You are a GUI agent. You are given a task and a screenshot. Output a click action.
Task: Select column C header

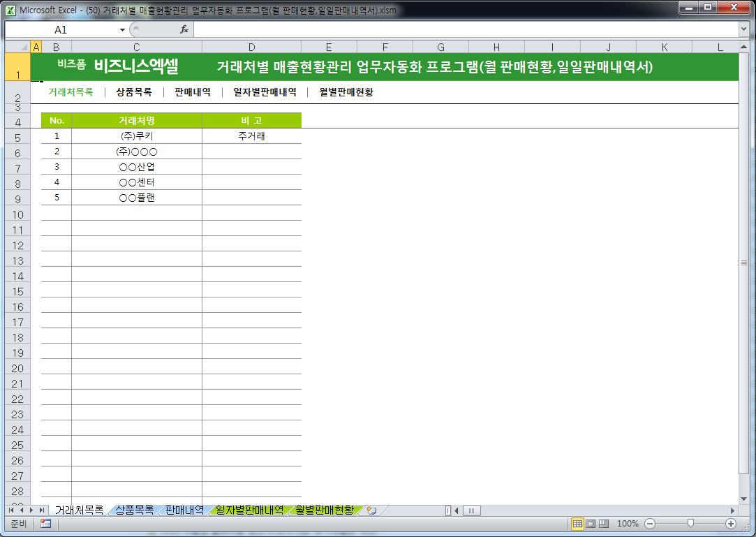click(136, 47)
